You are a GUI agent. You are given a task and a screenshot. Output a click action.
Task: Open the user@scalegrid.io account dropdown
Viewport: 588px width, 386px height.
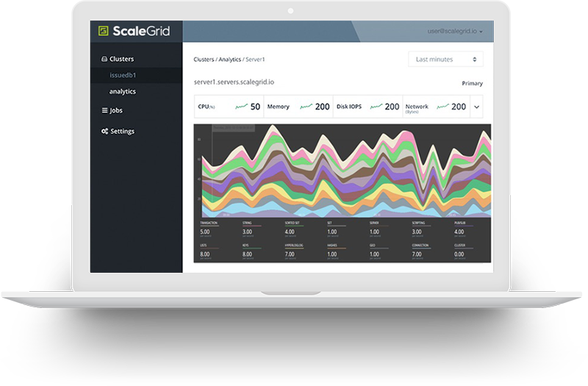click(455, 31)
